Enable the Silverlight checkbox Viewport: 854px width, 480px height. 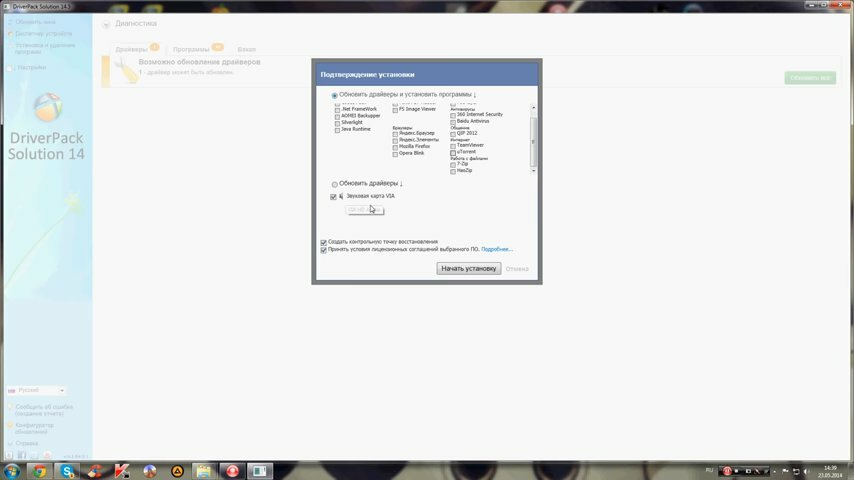click(x=337, y=124)
